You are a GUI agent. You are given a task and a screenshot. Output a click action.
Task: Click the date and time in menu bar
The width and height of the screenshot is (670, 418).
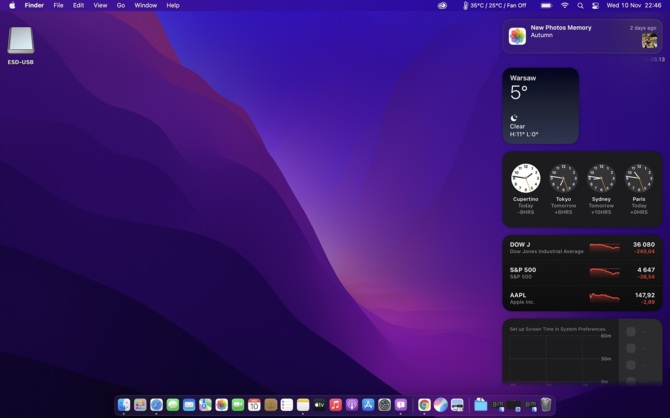click(634, 5)
